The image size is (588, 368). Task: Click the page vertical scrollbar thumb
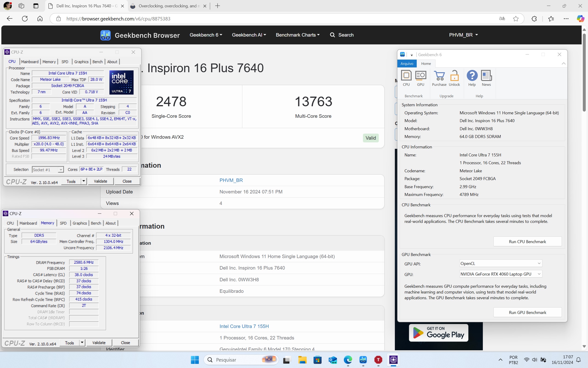(584, 72)
